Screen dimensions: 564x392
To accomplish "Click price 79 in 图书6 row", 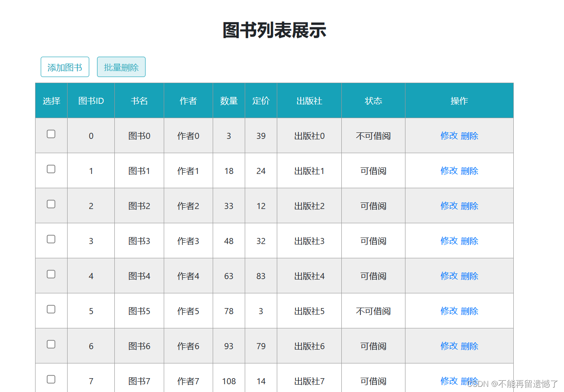I will [x=261, y=346].
